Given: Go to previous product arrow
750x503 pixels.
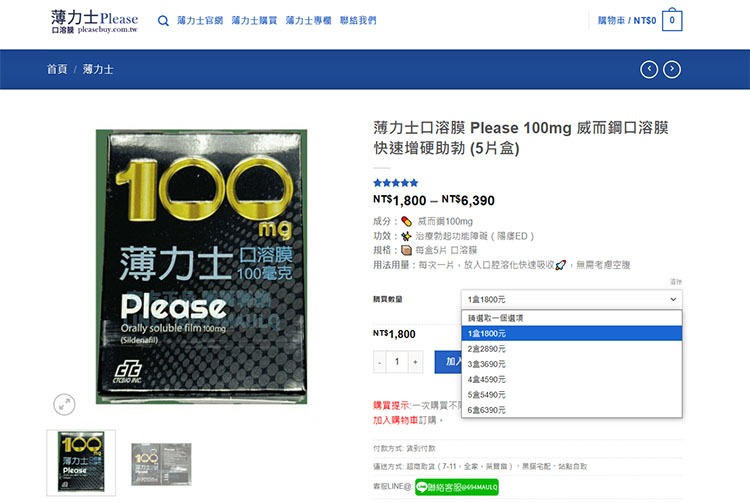Looking at the screenshot, I should (649, 69).
